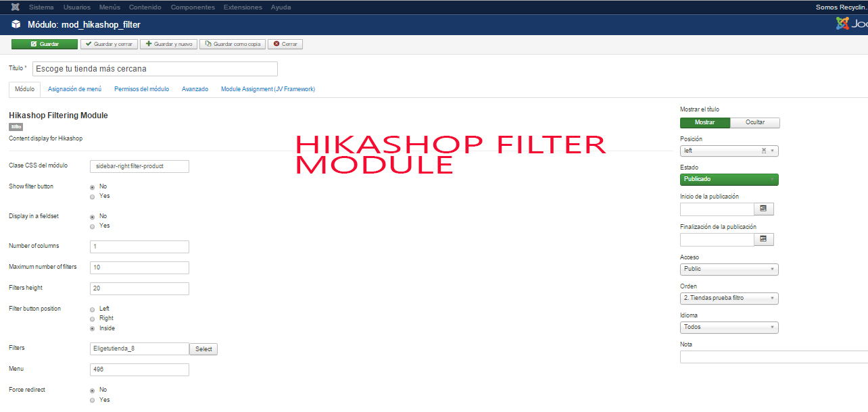Image resolution: width=868 pixels, height=412 pixels.
Task: Click the 'sitio' badge under module name
Action: point(16,126)
